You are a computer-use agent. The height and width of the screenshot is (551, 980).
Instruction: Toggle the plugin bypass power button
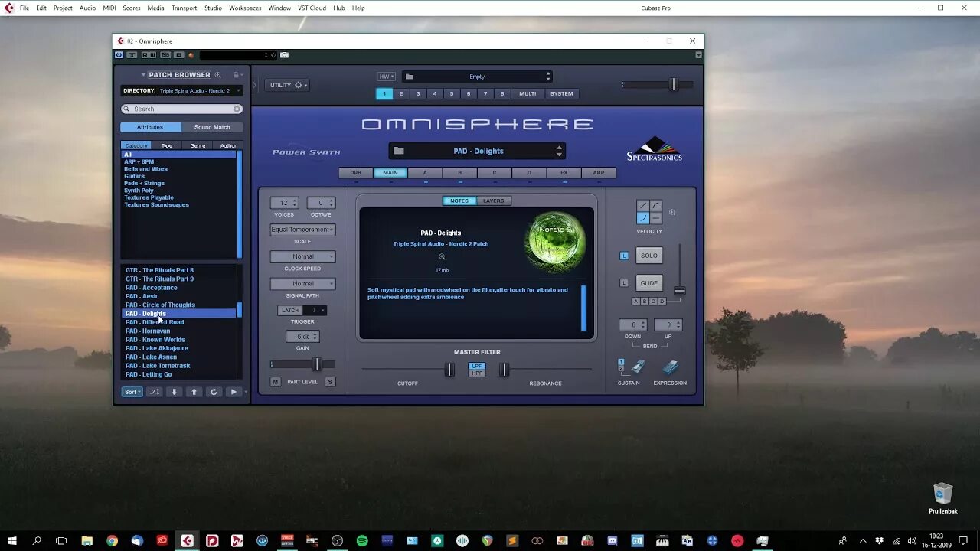pos(119,55)
